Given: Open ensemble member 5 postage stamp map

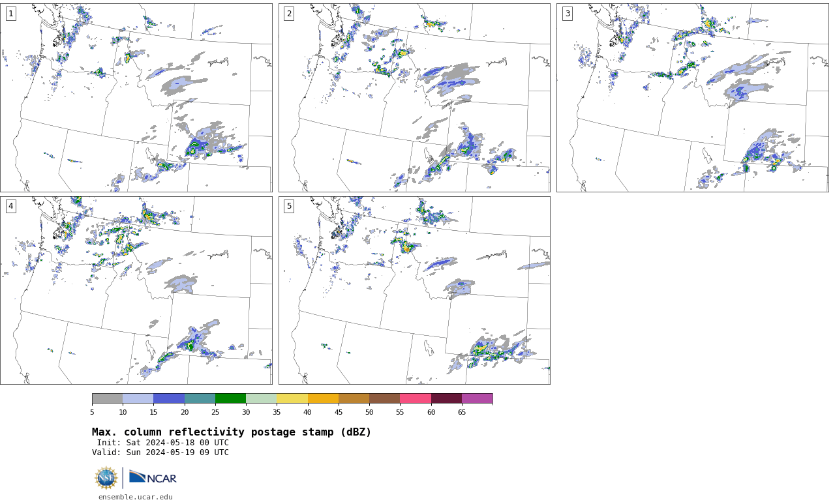Looking at the screenshot, I should tap(414, 291).
